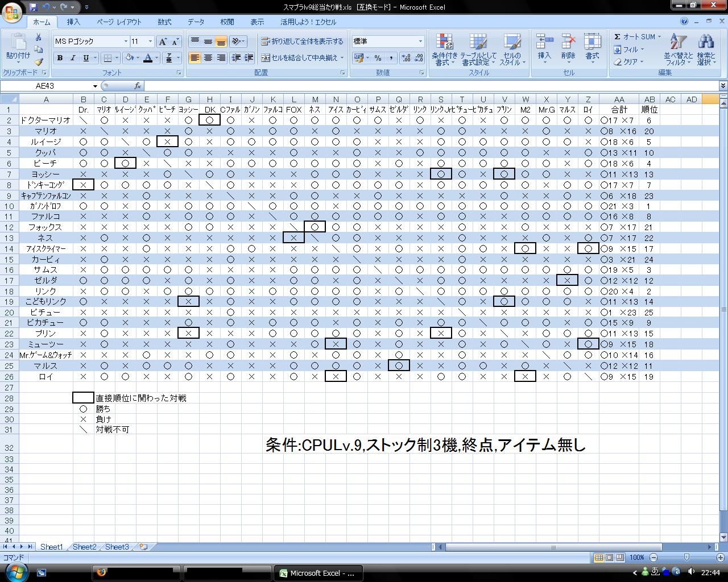
Task: Expand セルを結合して中央揃え merge options arrow
Action: point(342,58)
